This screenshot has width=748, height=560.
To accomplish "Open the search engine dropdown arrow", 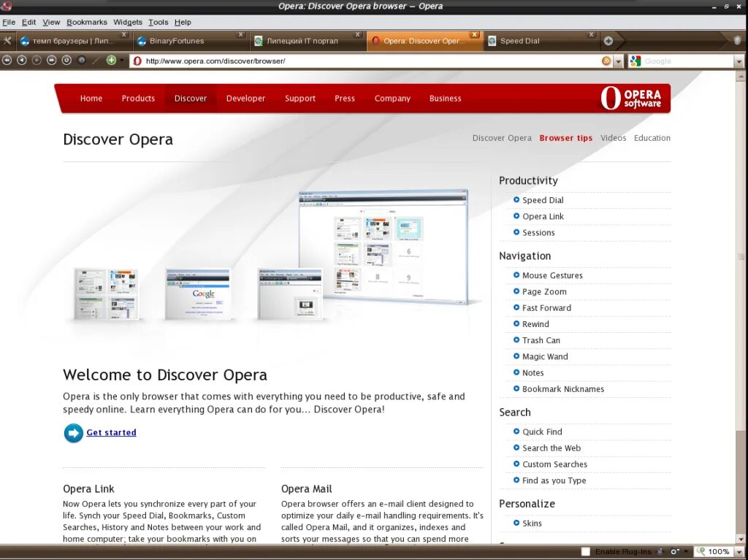I will pyautogui.click(x=739, y=61).
